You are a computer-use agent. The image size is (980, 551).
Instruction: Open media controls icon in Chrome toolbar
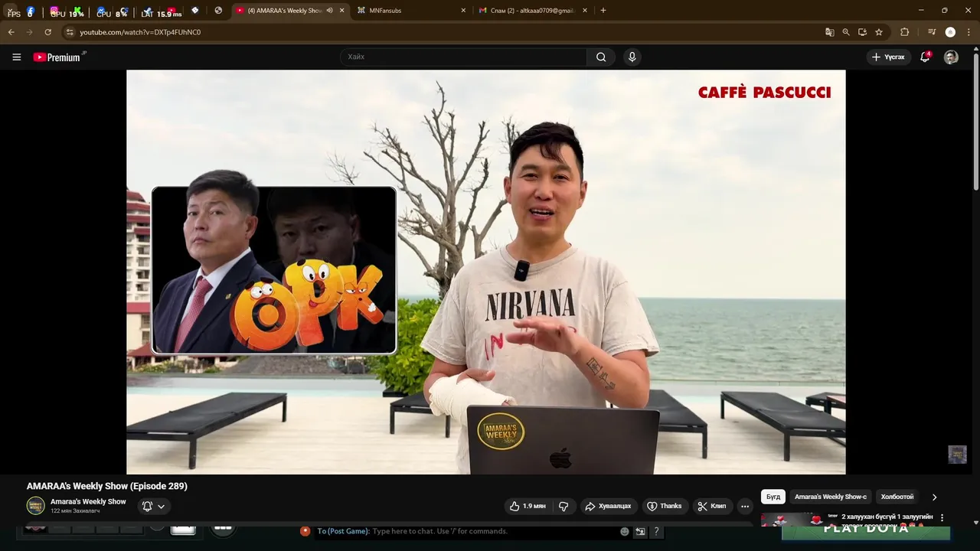(931, 32)
